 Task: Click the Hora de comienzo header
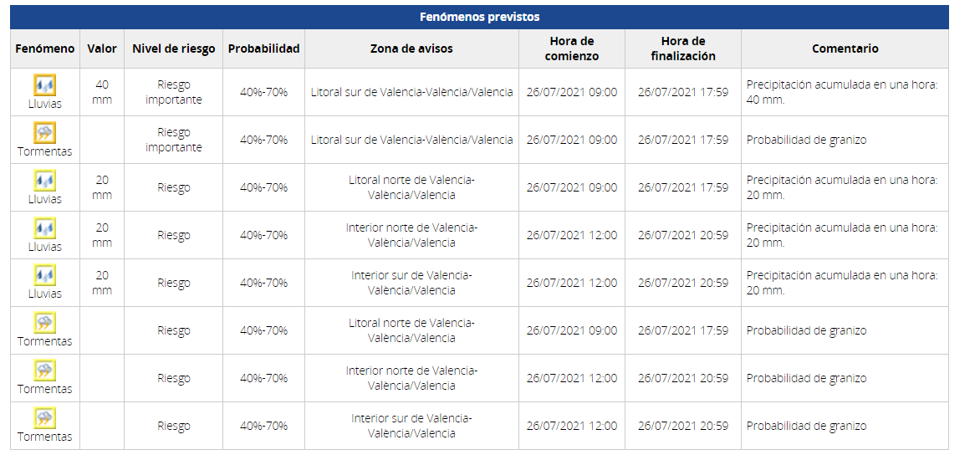(572, 49)
